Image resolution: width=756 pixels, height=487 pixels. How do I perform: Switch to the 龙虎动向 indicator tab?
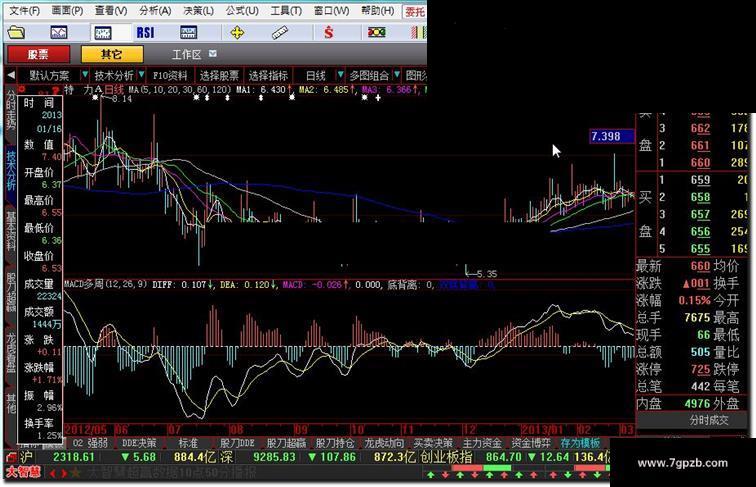point(384,443)
